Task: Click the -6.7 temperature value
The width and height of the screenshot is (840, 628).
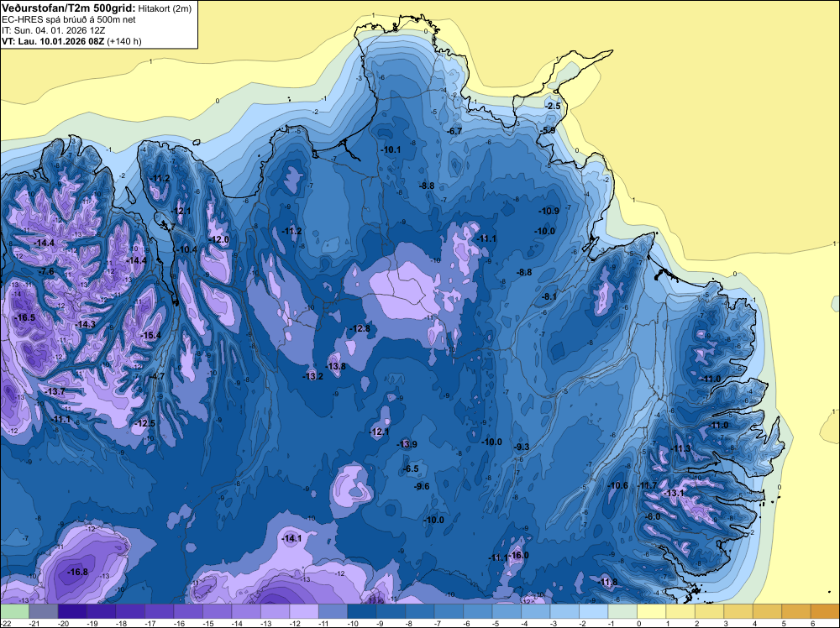Action: (x=454, y=131)
